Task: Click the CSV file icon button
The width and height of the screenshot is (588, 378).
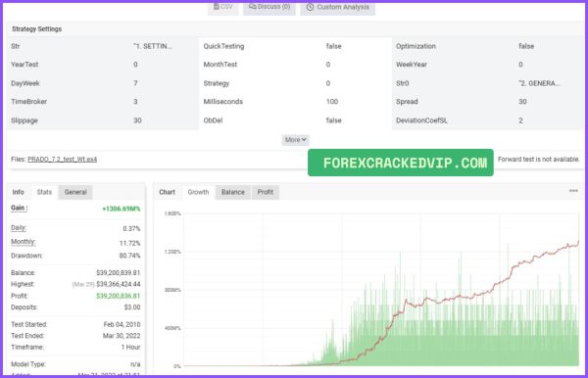Action: pos(223,8)
